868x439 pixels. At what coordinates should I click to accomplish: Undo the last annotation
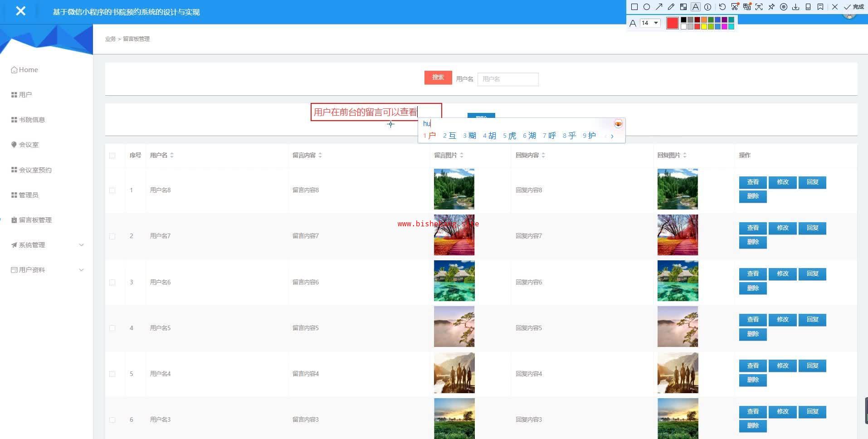tap(722, 7)
